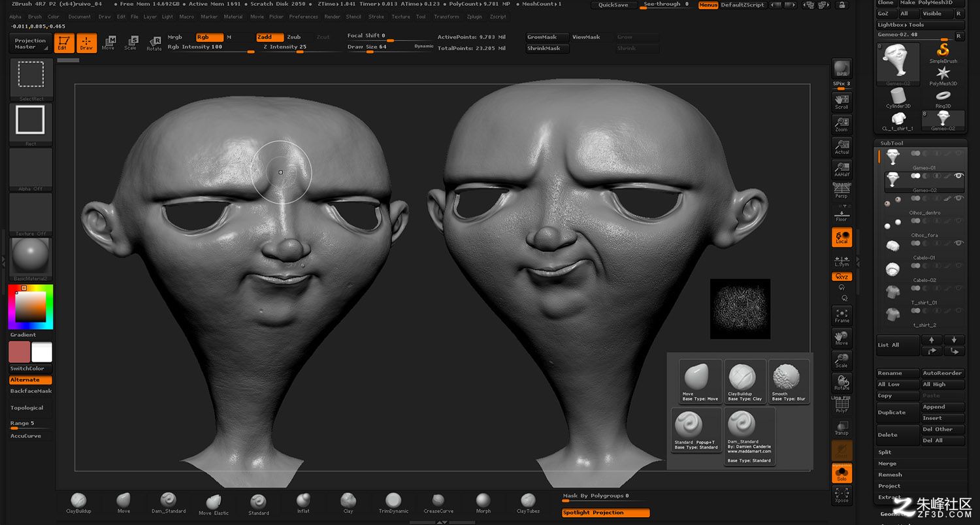Screen dimensions: 980x525
Task: Click the Append button
Action: (x=943, y=406)
